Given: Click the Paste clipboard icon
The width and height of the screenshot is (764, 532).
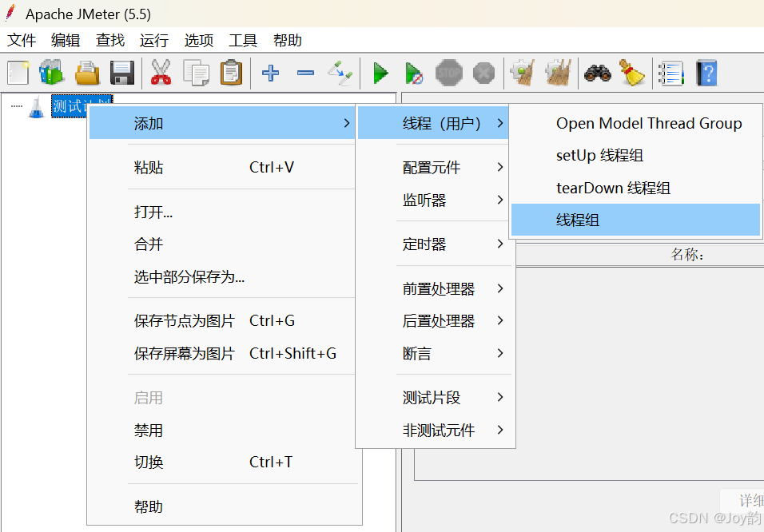Looking at the screenshot, I should click(x=232, y=73).
